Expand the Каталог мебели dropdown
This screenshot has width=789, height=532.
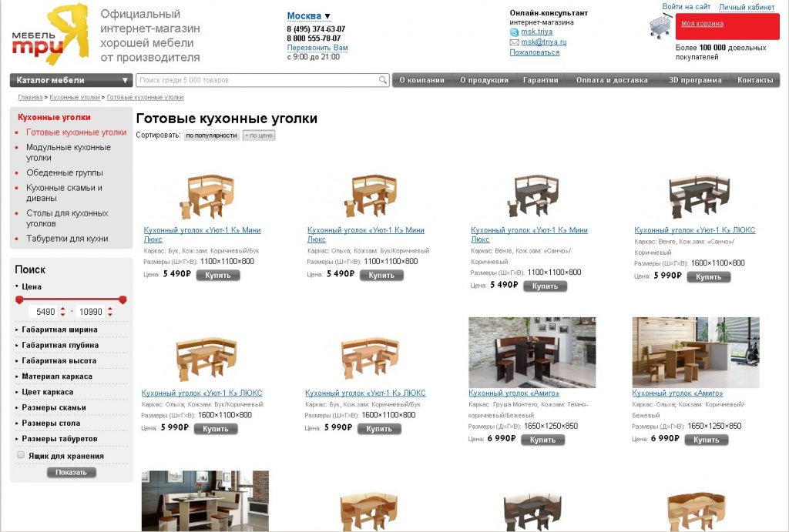pos(71,80)
